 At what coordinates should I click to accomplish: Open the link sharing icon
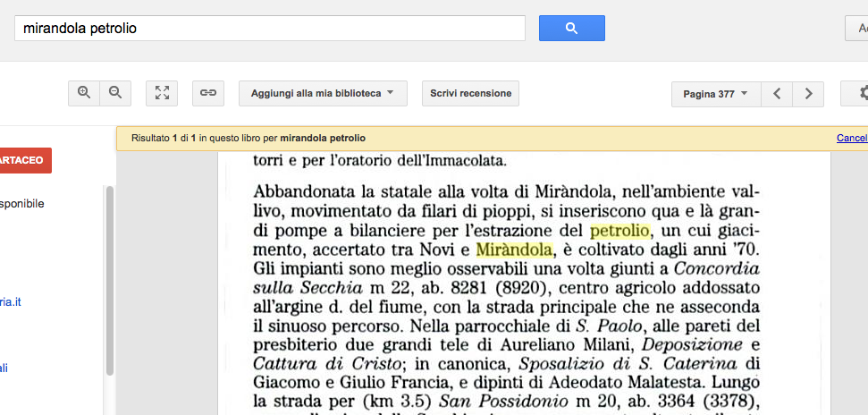(x=207, y=93)
